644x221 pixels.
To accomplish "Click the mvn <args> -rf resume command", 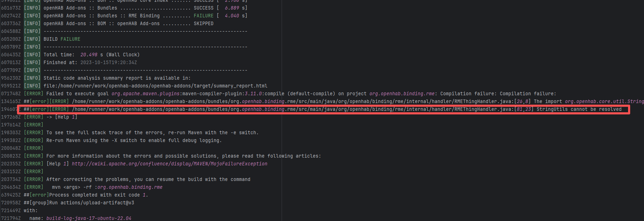I will 107,187.
